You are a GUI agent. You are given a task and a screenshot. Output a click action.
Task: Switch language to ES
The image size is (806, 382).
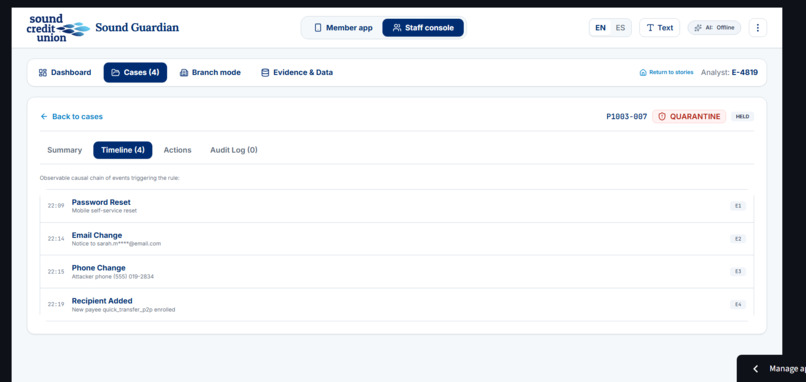620,28
